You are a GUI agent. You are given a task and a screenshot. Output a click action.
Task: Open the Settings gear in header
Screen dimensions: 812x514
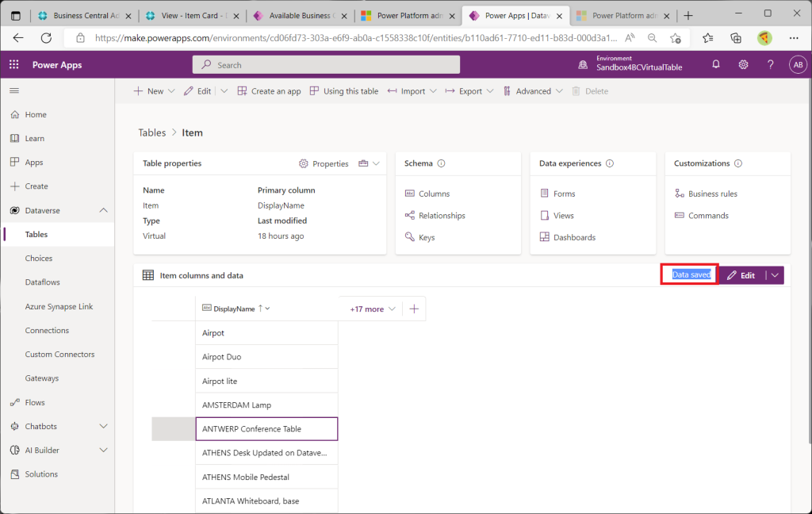coord(743,65)
